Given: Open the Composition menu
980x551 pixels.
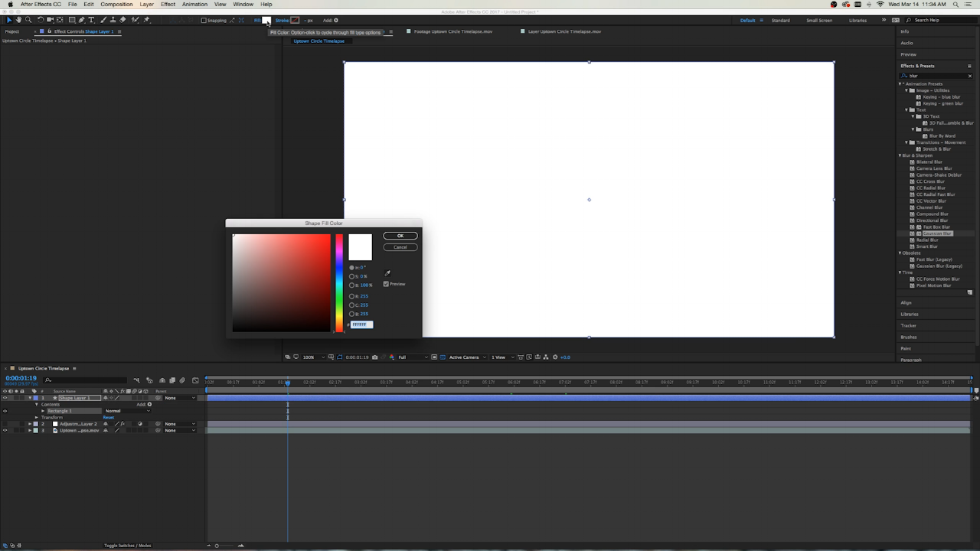Looking at the screenshot, I should (116, 4).
